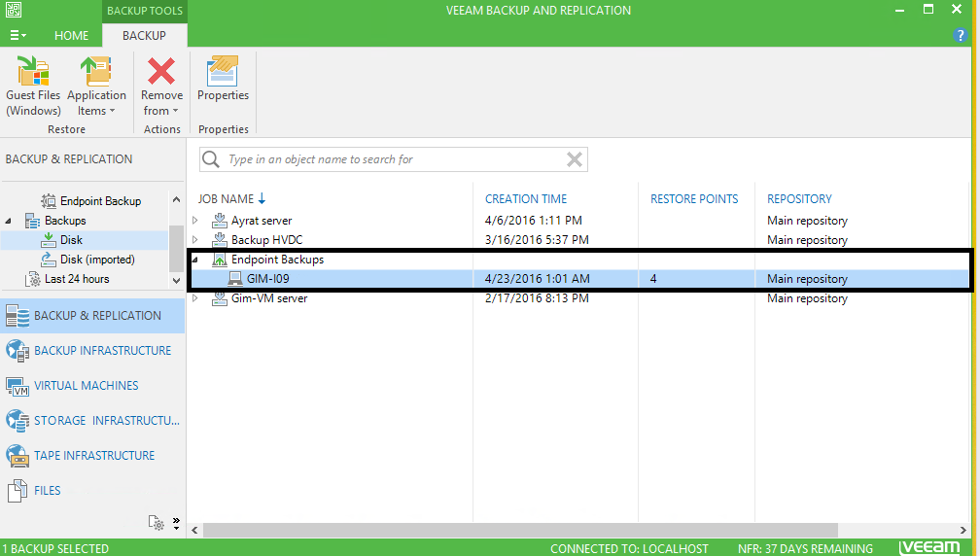Click horizontal scrollbar left arrow
Image resolution: width=980 pixels, height=556 pixels.
(x=194, y=531)
